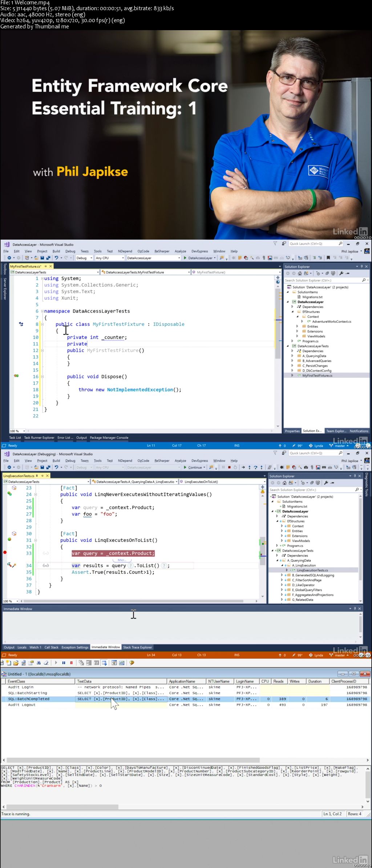This screenshot has height=868, width=372.
Task: Switch to Stack Trace Explorer tab
Action: click(138, 647)
